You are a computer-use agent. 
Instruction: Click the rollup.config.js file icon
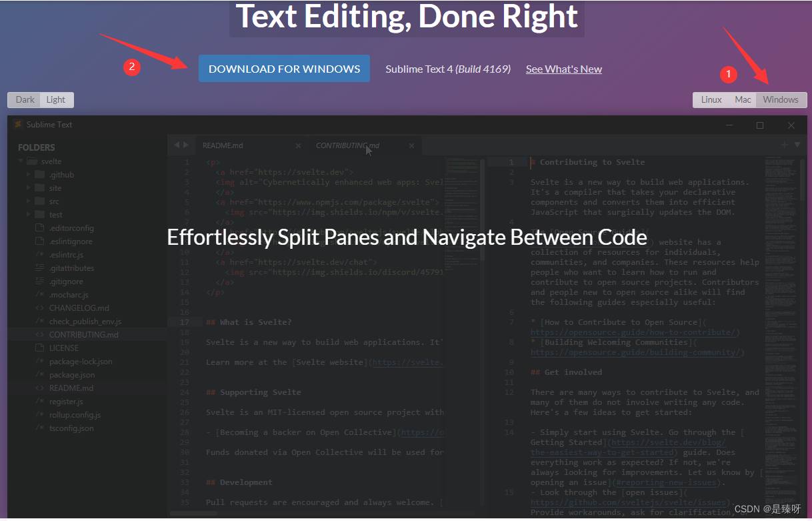tap(39, 415)
